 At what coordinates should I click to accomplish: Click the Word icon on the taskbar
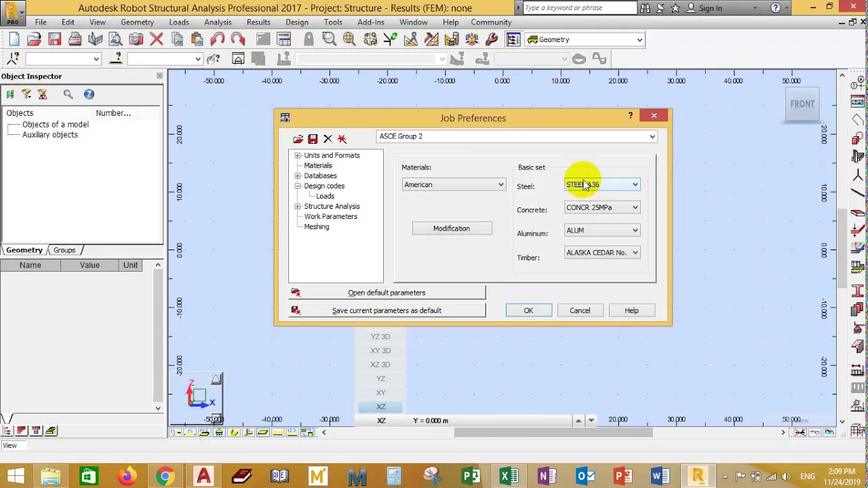tap(660, 476)
